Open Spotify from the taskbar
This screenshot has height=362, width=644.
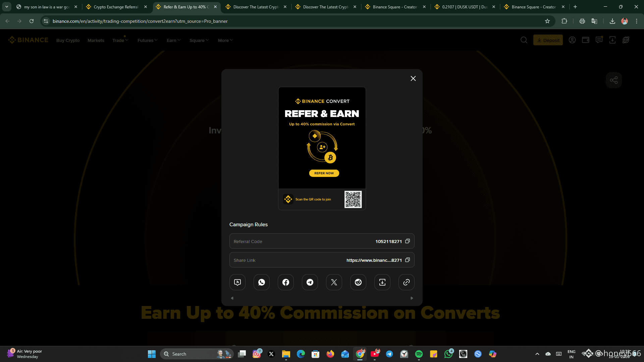tap(419, 354)
